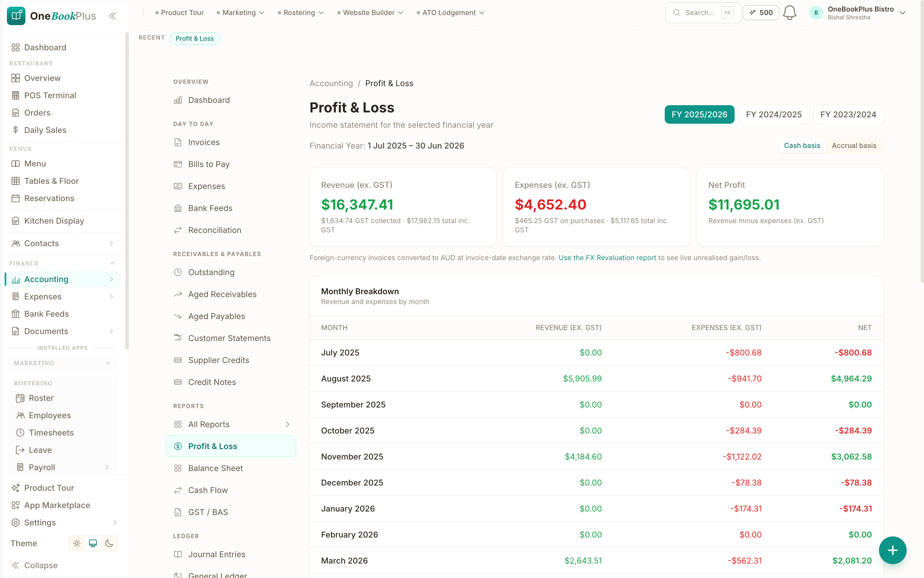Expand the Settings submenu chevron
The width and height of the screenshot is (924, 578).
point(115,523)
